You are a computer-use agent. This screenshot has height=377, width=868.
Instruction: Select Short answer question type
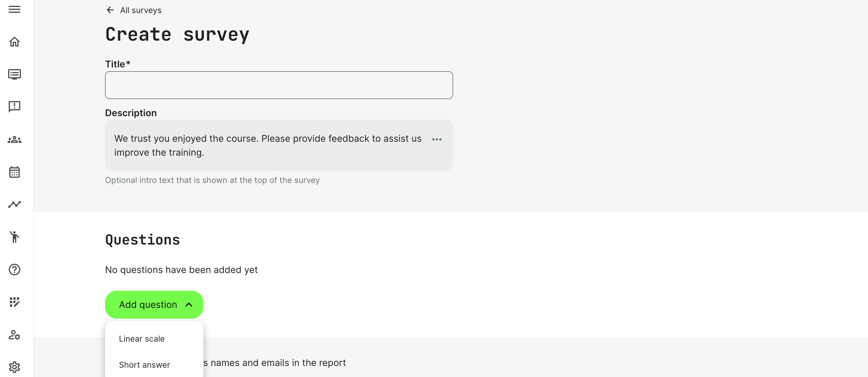[x=144, y=365]
